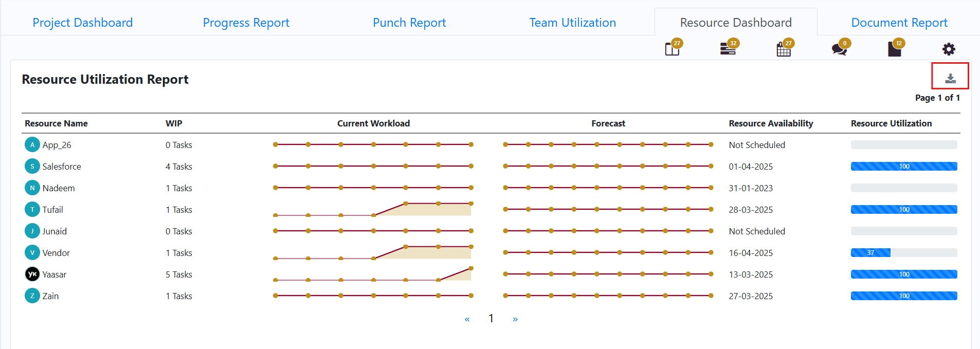The image size is (980, 349).
Task: Select the Team Utilization tab
Action: (x=572, y=23)
